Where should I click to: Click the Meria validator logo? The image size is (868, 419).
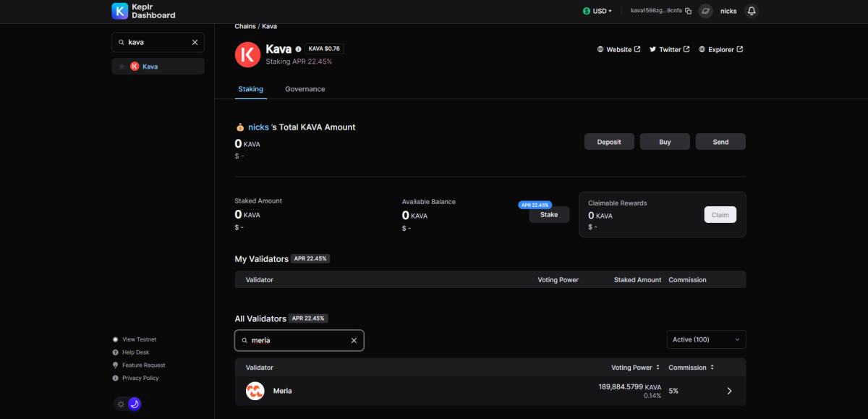[255, 391]
